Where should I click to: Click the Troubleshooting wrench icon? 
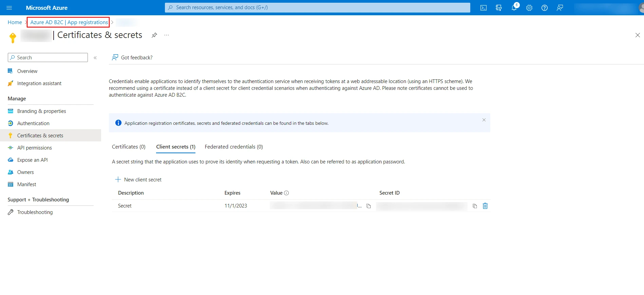pyautogui.click(x=11, y=212)
